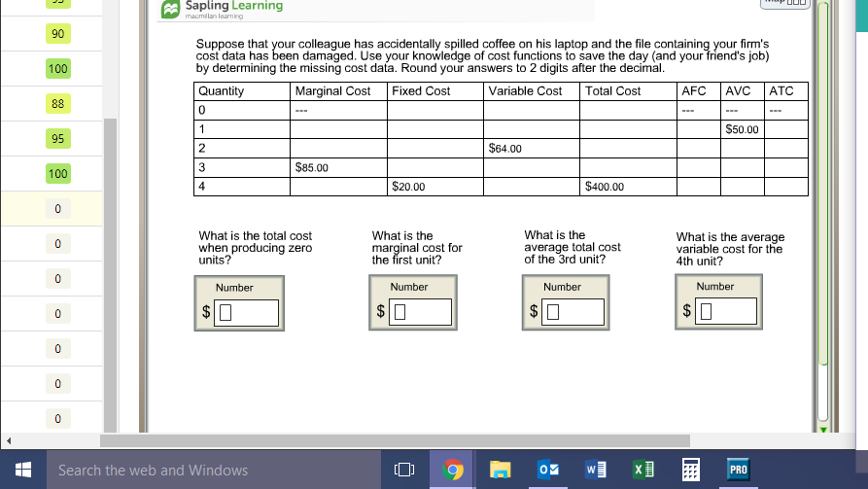868x489 pixels.
Task: Click the Fixed Cost column header
Action: pyautogui.click(x=435, y=91)
